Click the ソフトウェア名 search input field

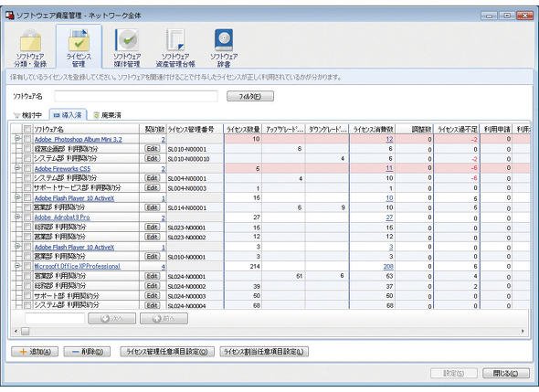pyautogui.click(x=136, y=96)
